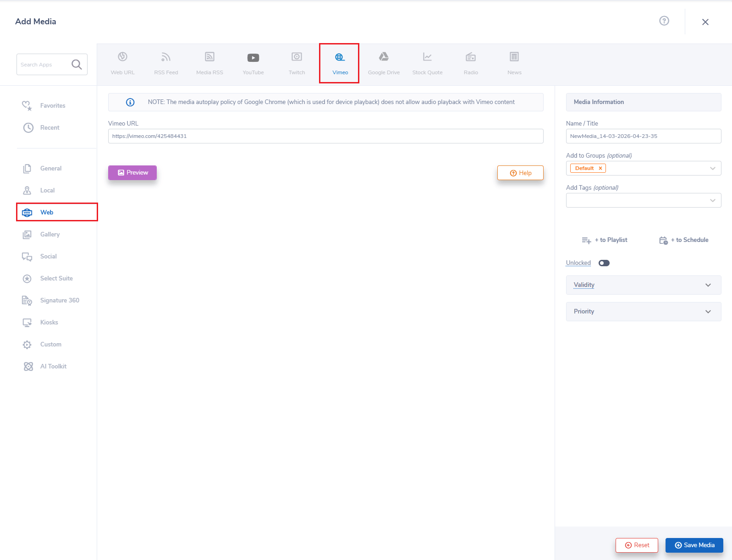Image resolution: width=732 pixels, height=560 pixels.
Task: Edit the Name / Title field
Action: [644, 136]
